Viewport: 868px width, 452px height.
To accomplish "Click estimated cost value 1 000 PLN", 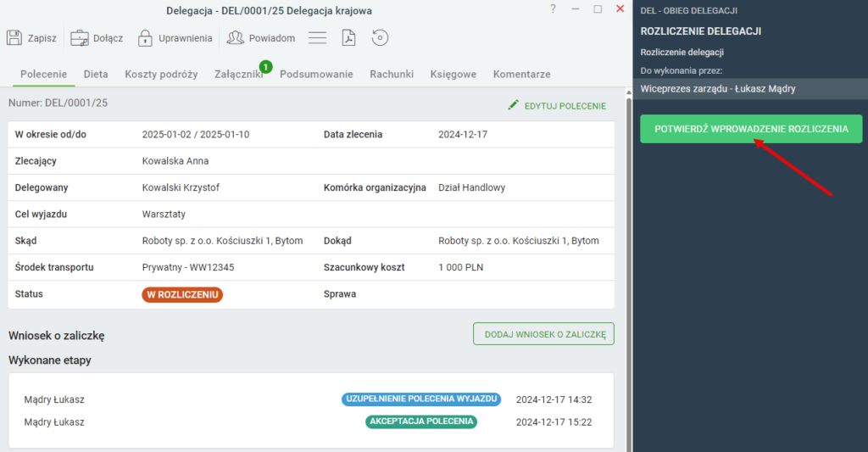I will coord(460,267).
